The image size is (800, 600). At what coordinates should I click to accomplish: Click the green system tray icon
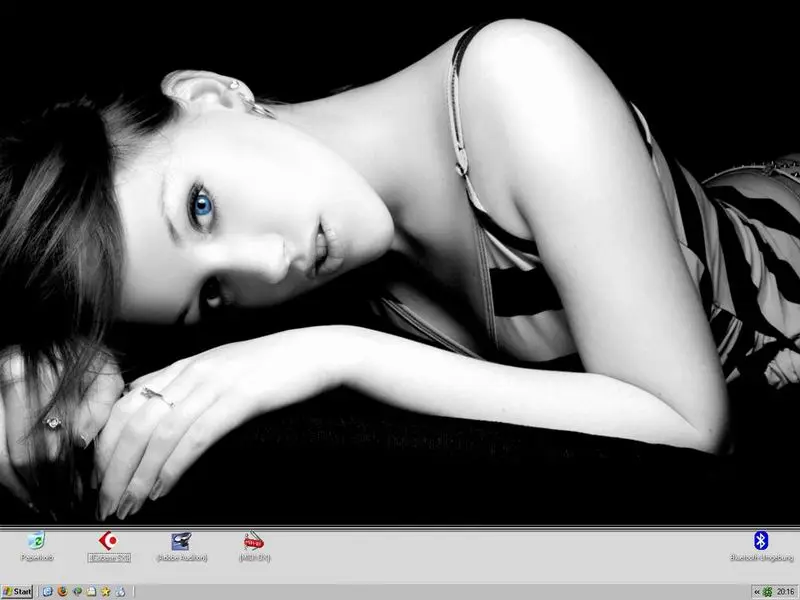pyautogui.click(x=768, y=592)
